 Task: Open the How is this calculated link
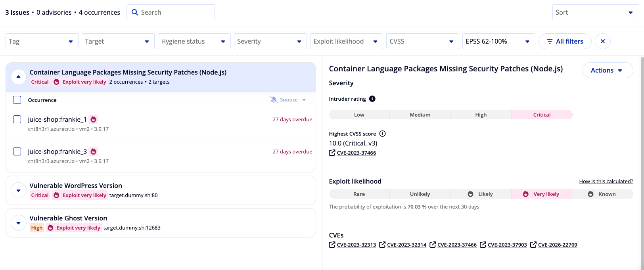[x=606, y=181]
